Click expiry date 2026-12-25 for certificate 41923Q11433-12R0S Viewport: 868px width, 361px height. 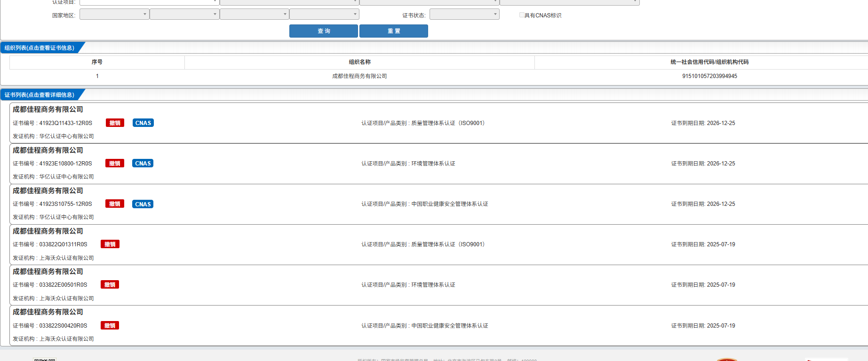pos(721,123)
